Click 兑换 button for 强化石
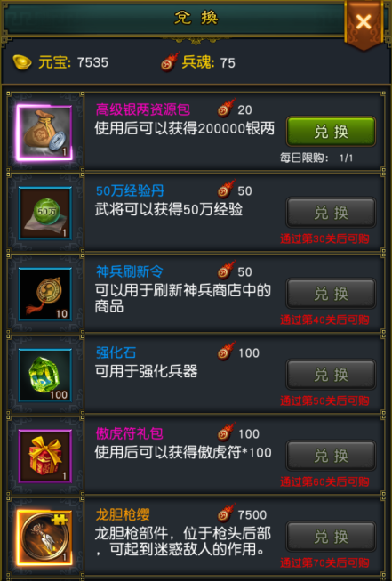Image resolution: width=392 pixels, height=582 pixels. coord(331,375)
